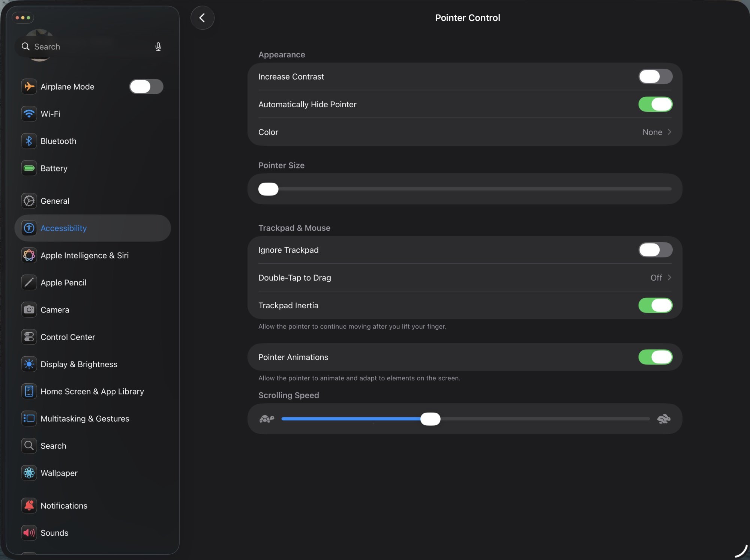Image resolution: width=750 pixels, height=560 pixels.
Task: Click the Apple Pencil icon
Action: [29, 282]
